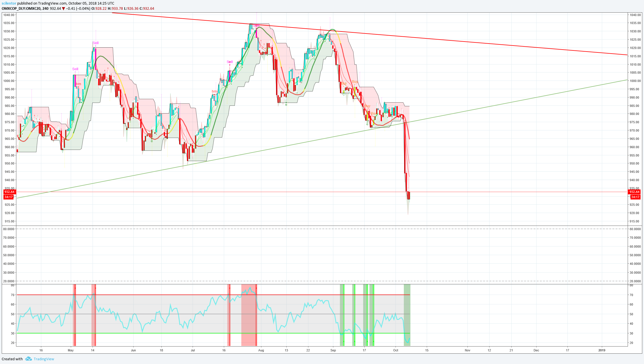Screen dimensions: 644x364
Task: Click the 80.0000 label on the right middle pane axis
Action: 635,229
